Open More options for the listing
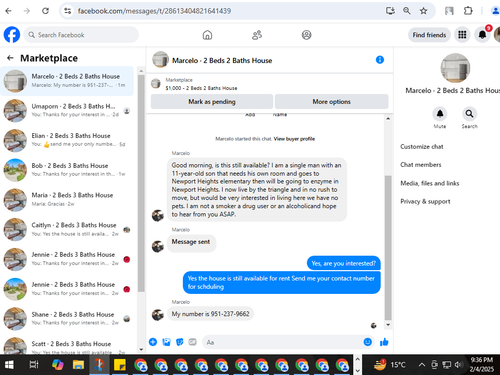This screenshot has width=500, height=375. tap(331, 102)
